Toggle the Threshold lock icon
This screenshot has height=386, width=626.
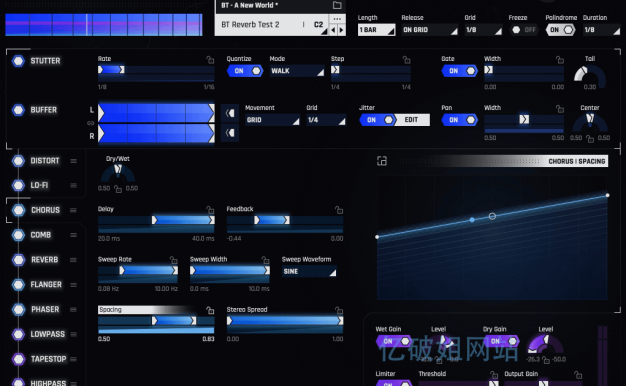[494, 375]
